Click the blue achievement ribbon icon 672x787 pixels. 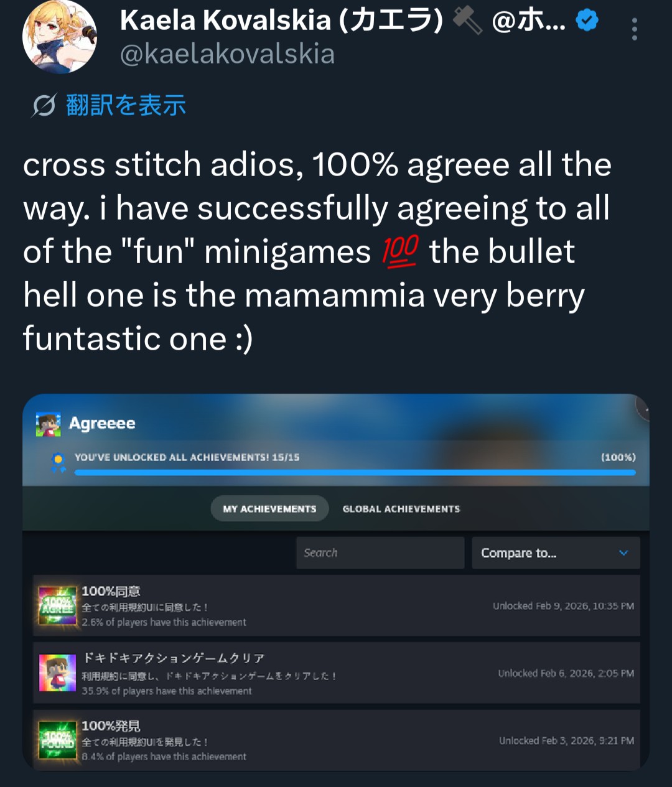[58, 462]
